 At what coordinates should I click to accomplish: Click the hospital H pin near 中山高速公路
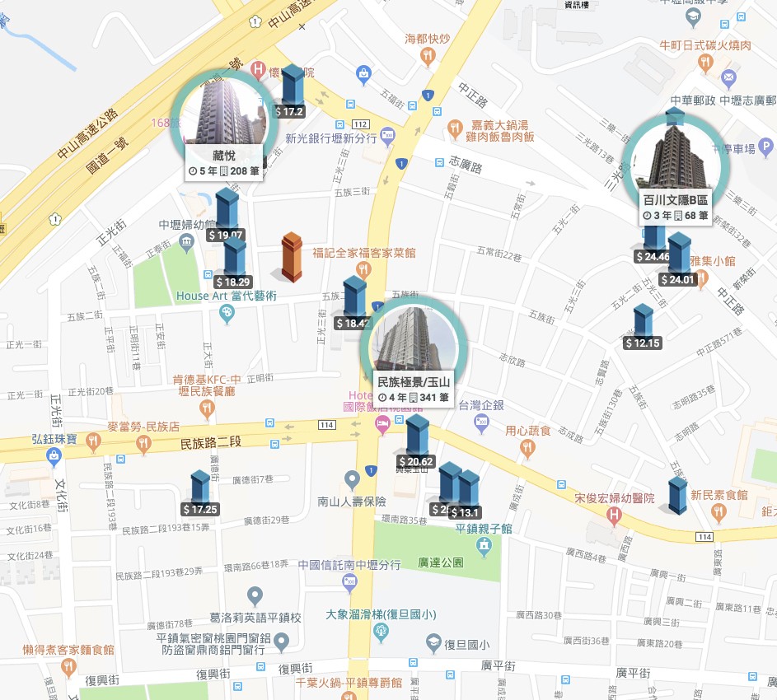(258, 70)
